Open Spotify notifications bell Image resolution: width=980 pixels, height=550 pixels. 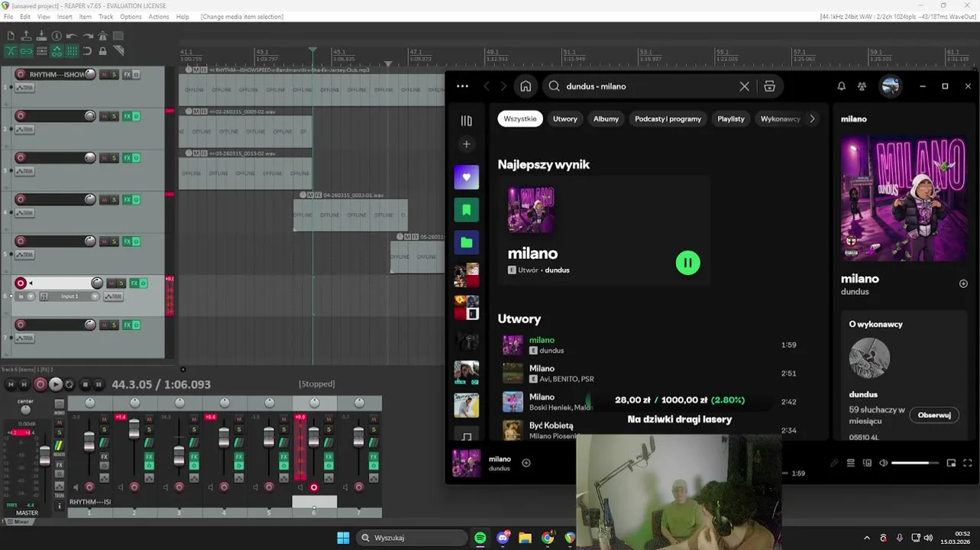click(x=841, y=86)
